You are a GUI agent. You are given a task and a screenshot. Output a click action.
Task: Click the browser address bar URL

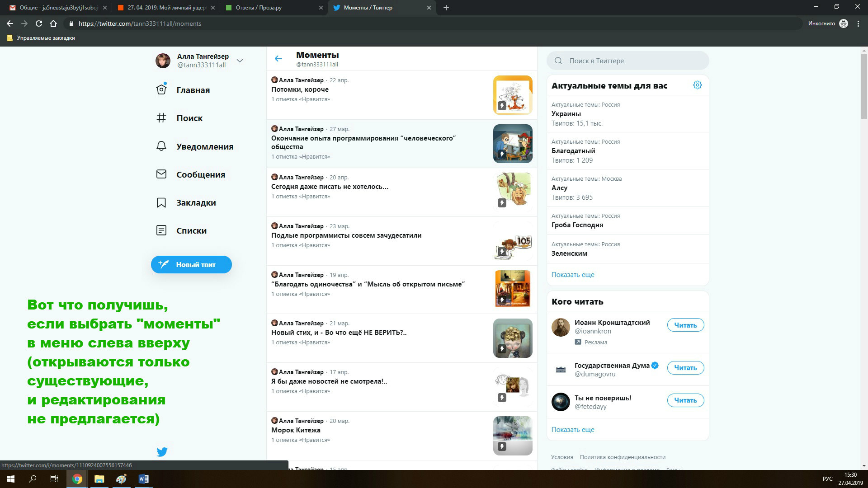[x=140, y=23]
